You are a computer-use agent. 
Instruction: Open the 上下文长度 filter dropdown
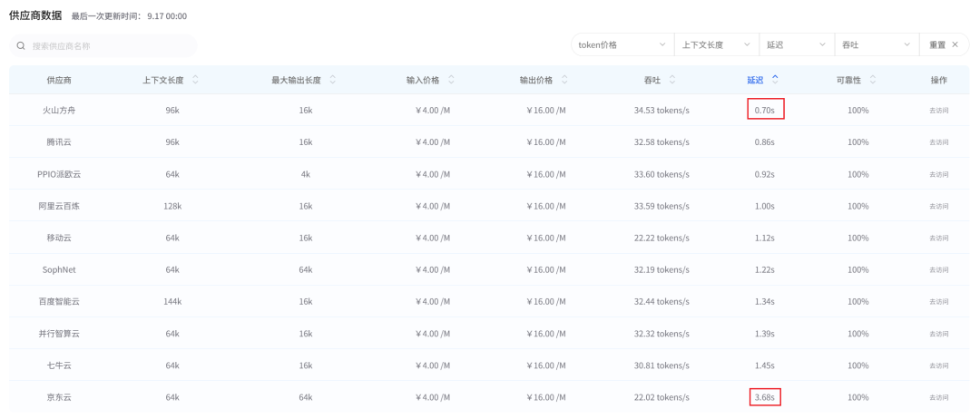716,45
